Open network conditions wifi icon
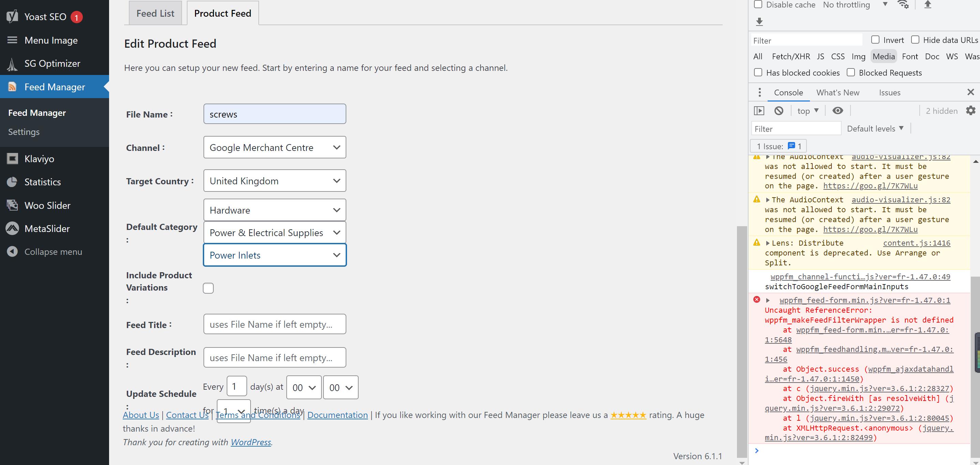This screenshot has height=465, width=980. click(x=903, y=4)
